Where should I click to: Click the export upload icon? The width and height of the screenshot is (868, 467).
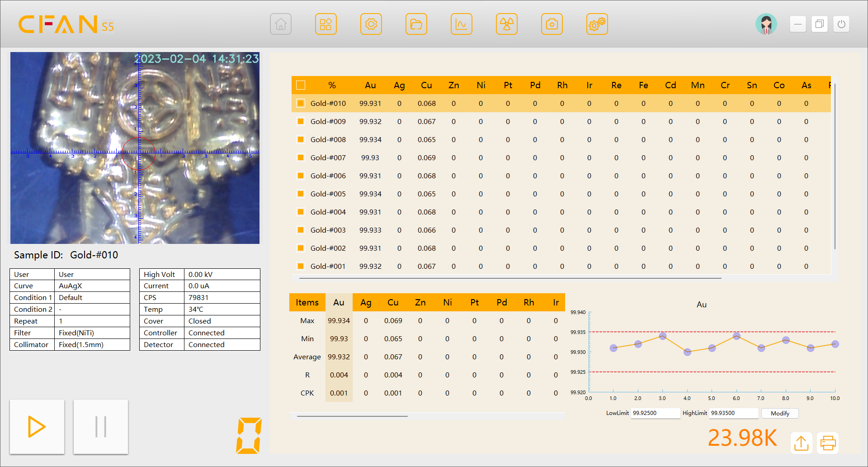(x=802, y=443)
